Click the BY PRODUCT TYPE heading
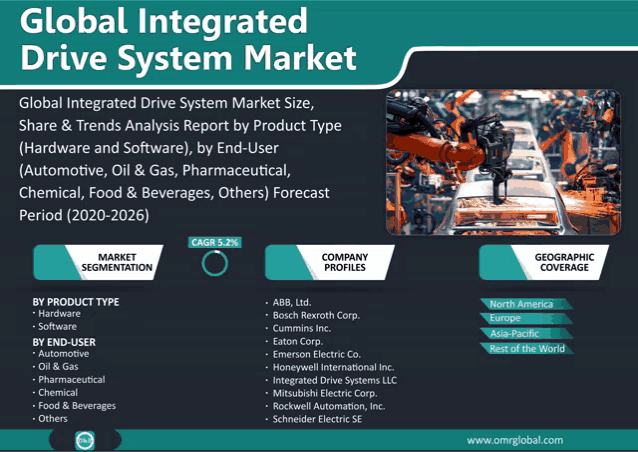Image resolution: width=638 pixels, height=452 pixels. [x=76, y=302]
